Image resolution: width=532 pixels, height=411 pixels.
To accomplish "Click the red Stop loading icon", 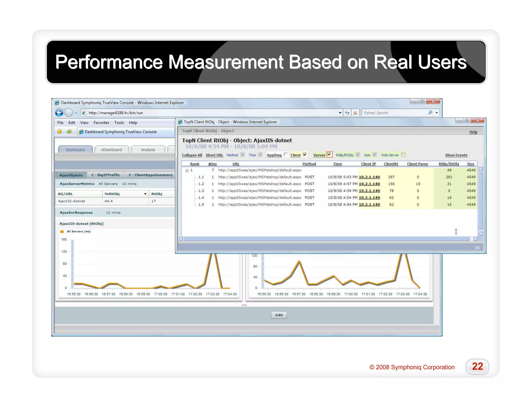I will point(355,113).
